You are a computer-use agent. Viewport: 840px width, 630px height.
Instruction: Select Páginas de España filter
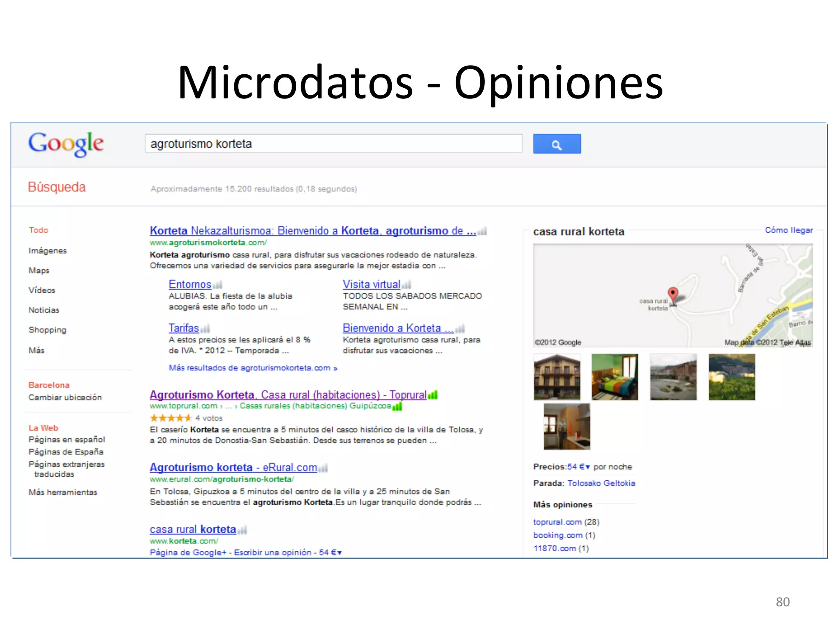tap(66, 452)
